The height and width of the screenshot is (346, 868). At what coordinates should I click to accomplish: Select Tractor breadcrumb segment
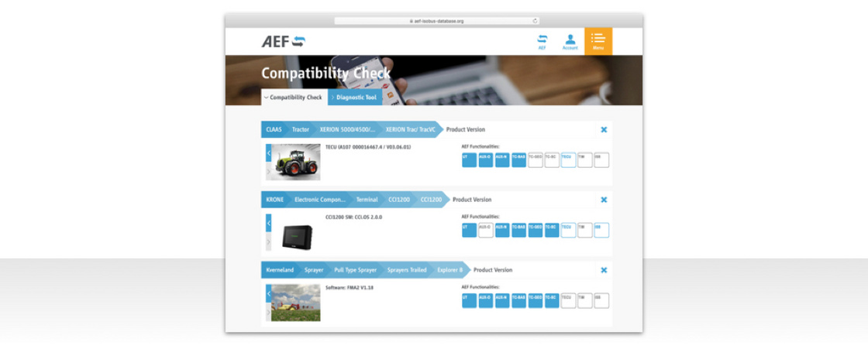301,129
